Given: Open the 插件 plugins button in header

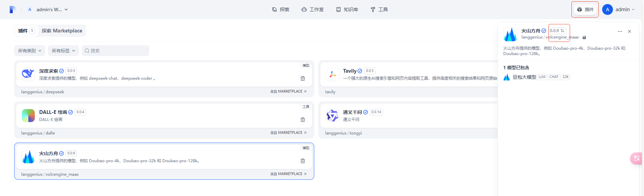Looking at the screenshot, I should [x=585, y=9].
